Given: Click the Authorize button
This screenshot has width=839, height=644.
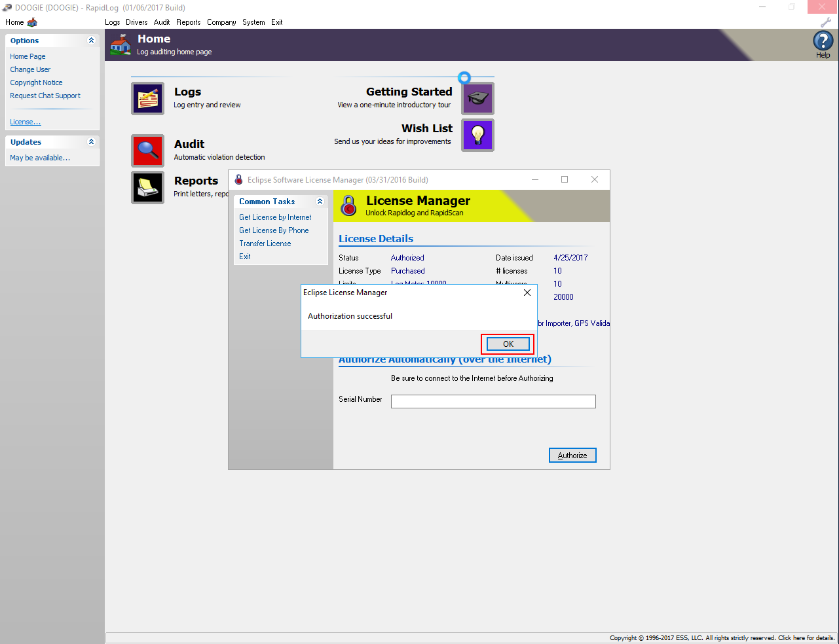Looking at the screenshot, I should tap(572, 456).
